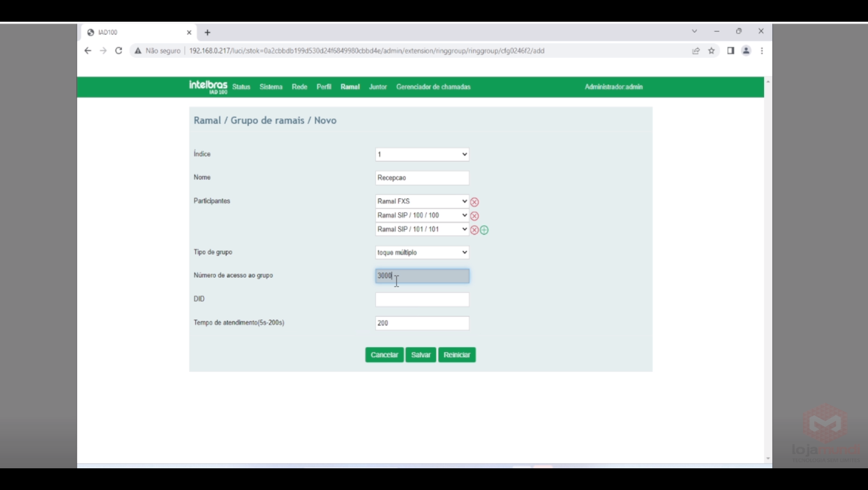868x490 pixels.
Task: Select the IAD100 browser tab
Action: pyautogui.click(x=139, y=33)
